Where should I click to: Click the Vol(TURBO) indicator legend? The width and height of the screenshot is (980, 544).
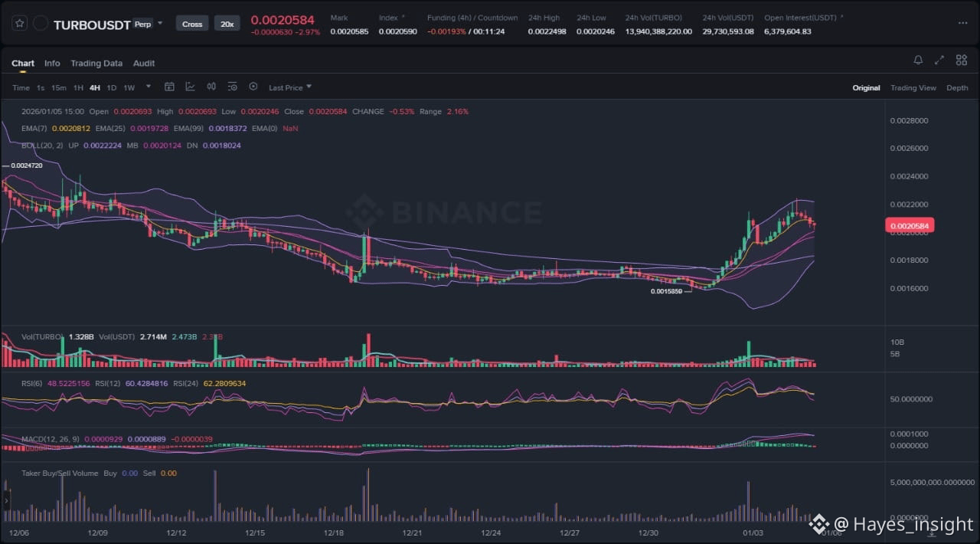[42, 336]
